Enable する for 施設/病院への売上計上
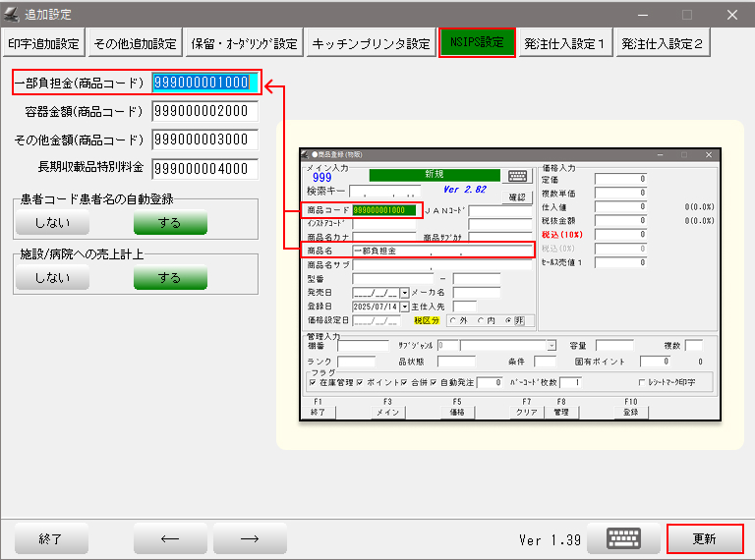 click(170, 278)
